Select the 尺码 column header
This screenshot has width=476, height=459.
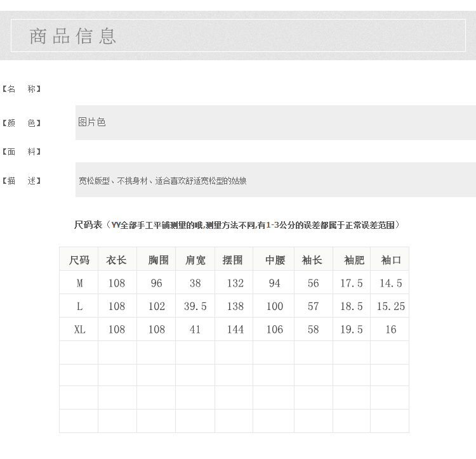(x=79, y=260)
